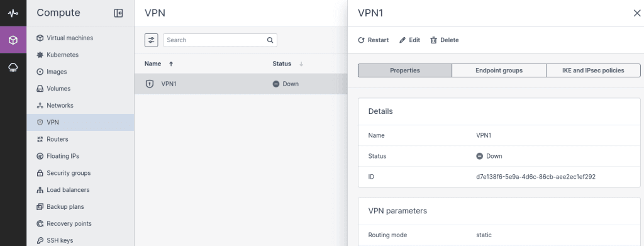Click the Images disc icon
Screen dimensions: 644x246
(40, 72)
